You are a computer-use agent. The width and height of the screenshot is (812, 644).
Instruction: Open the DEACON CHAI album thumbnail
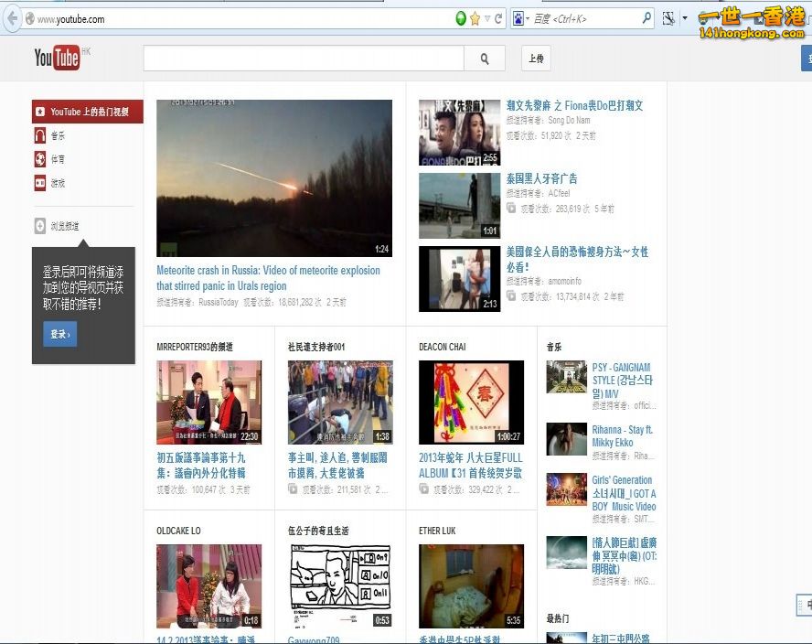471,402
